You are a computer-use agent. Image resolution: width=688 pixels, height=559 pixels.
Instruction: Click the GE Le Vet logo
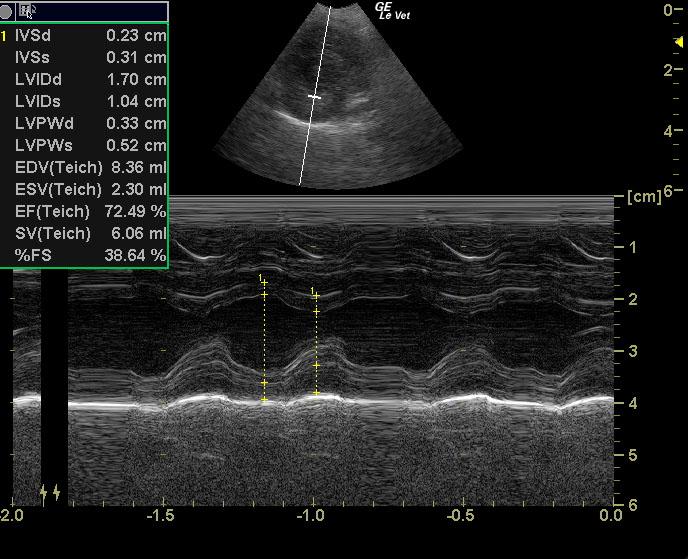393,11
